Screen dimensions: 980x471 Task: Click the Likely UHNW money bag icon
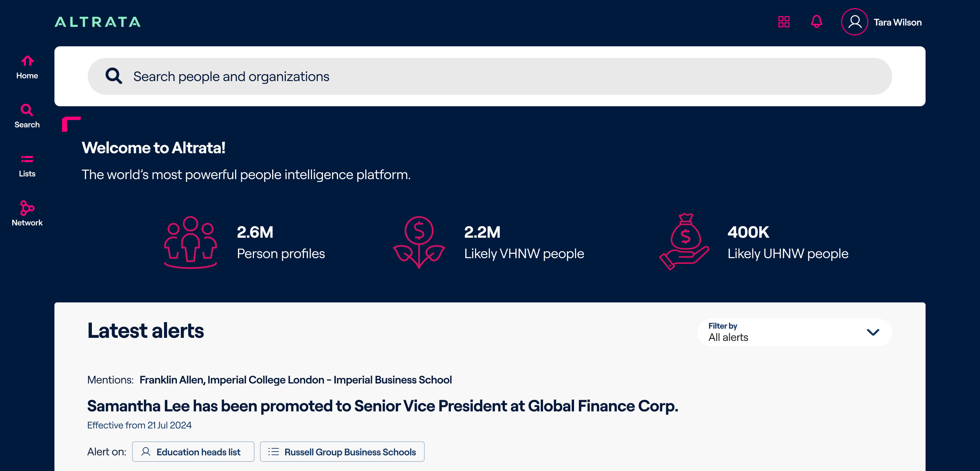(684, 242)
